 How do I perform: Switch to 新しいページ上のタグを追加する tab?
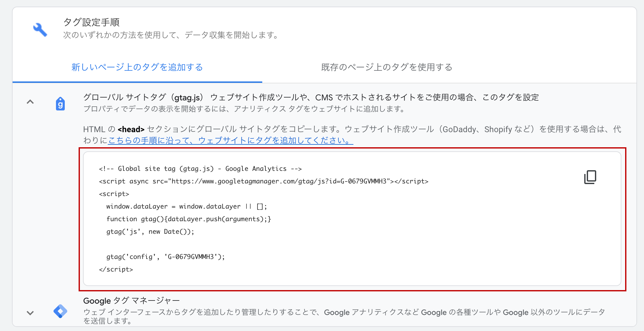tap(137, 67)
